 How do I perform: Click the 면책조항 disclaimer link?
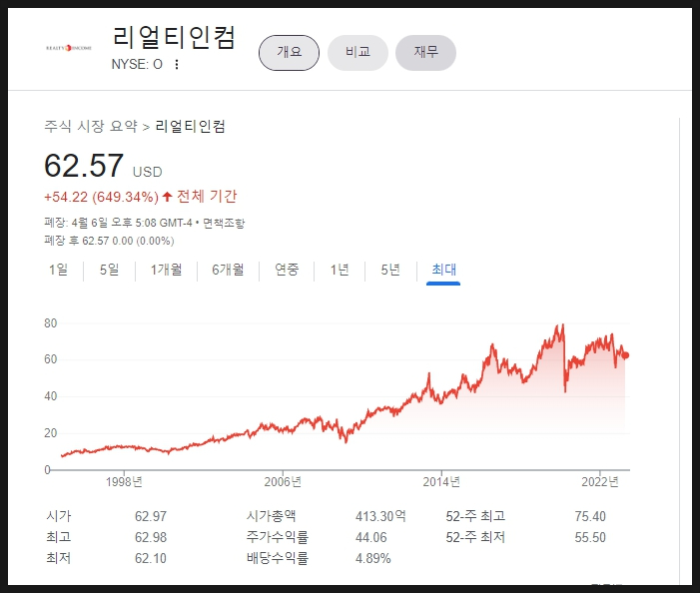pos(224,223)
